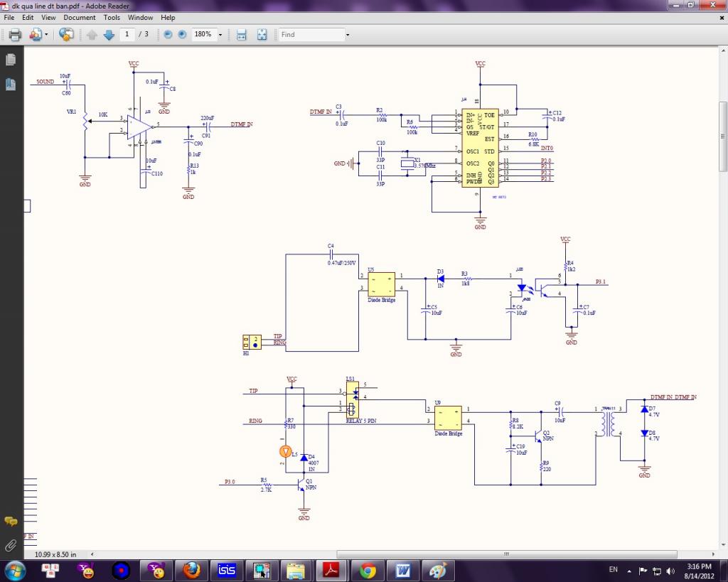The height and width of the screenshot is (582, 728).
Task: Click the current page number box
Action: click(x=128, y=34)
